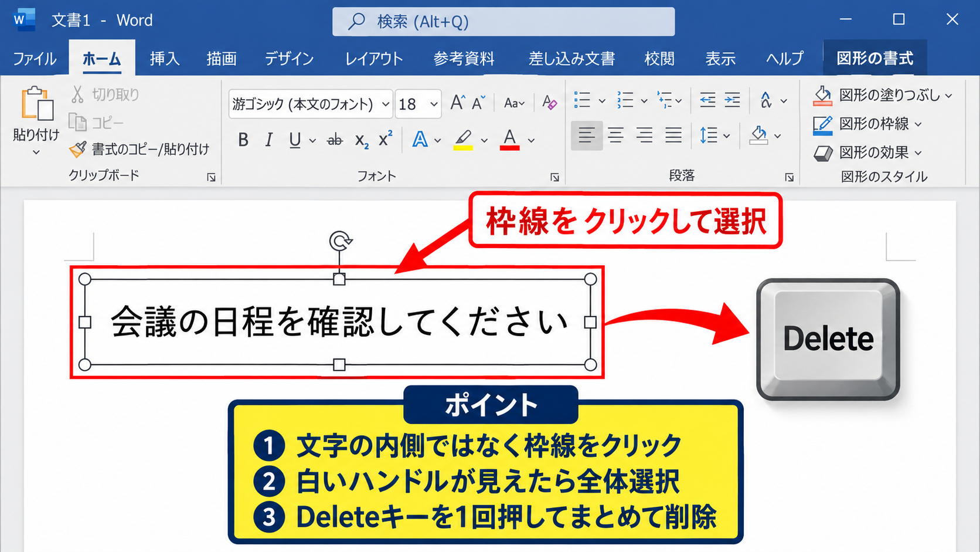Open the 挿入 ribbon tab
The image size is (980, 552).
(165, 59)
